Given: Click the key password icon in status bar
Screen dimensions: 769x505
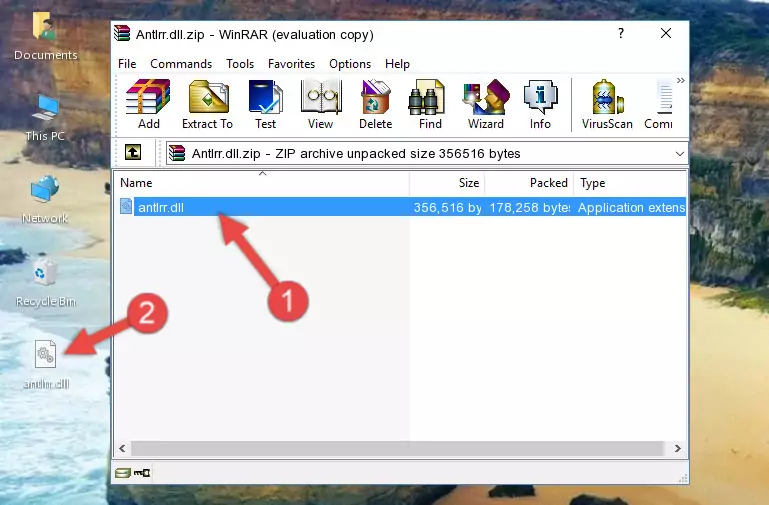Looking at the screenshot, I should tap(142, 473).
